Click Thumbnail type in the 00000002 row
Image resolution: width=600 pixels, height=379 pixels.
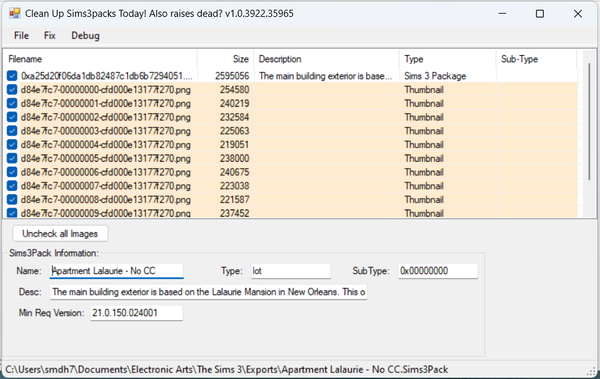[424, 117]
